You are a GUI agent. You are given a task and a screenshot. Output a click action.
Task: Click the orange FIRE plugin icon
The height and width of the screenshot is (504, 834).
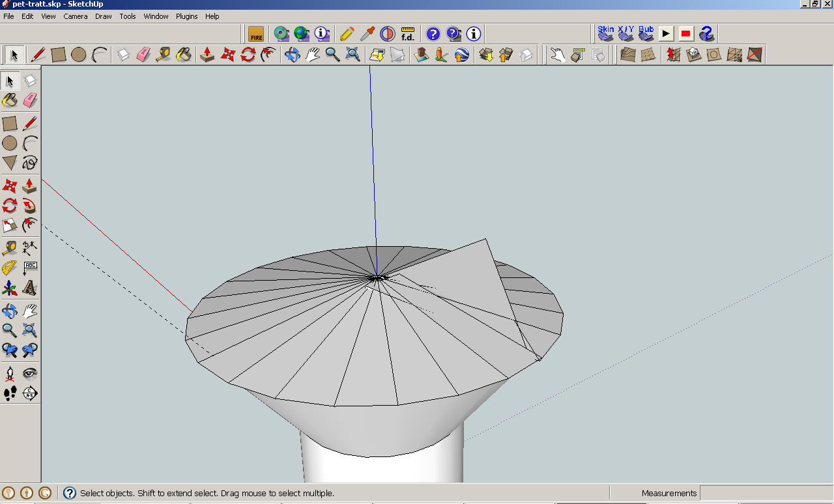256,34
